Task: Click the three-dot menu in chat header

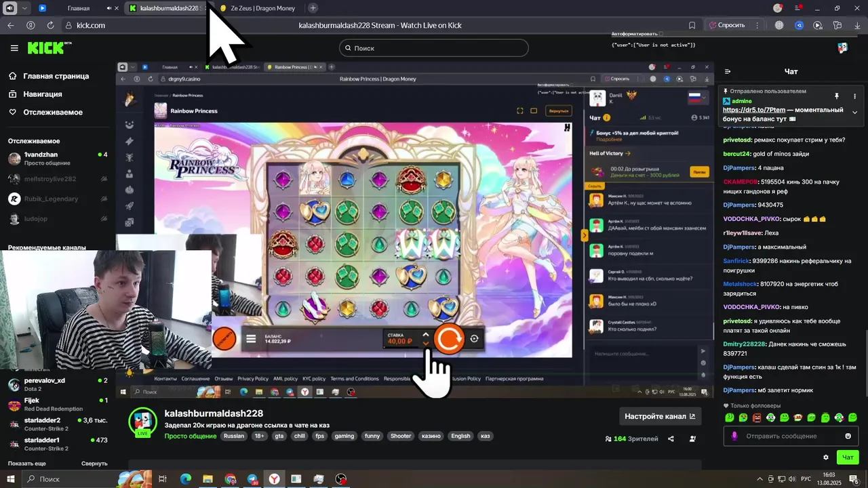Action: 854,96
